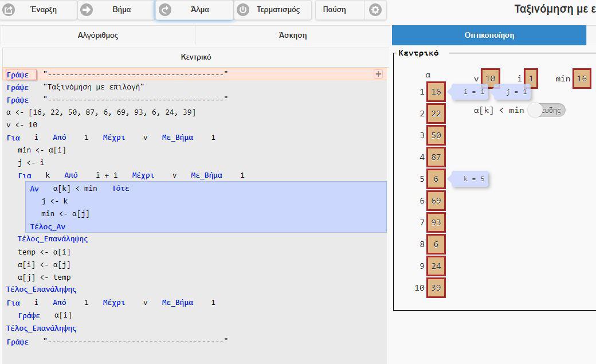Image resolution: width=596 pixels, height=364 pixels.
Task: Click the line 'α[i] <- α[j]'
Action: [x=44, y=264]
